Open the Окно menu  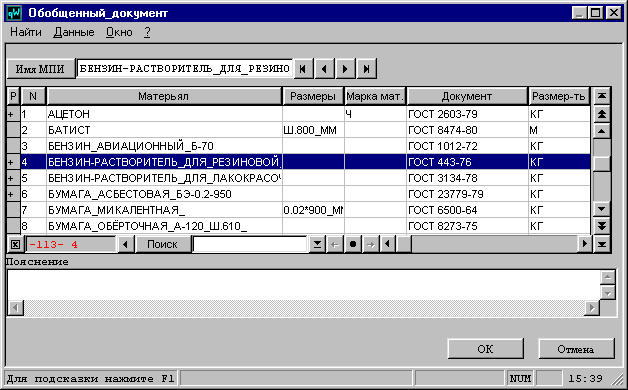click(x=119, y=32)
